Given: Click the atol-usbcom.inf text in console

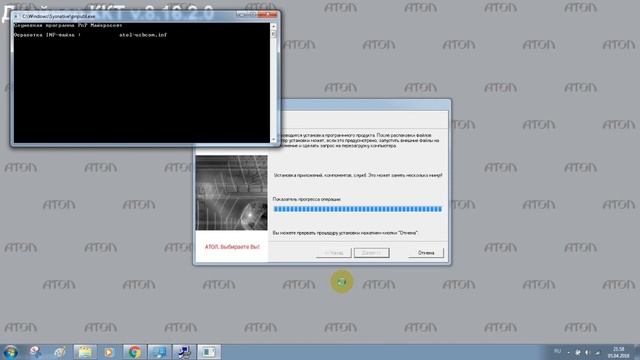Looking at the screenshot, I should point(143,35).
